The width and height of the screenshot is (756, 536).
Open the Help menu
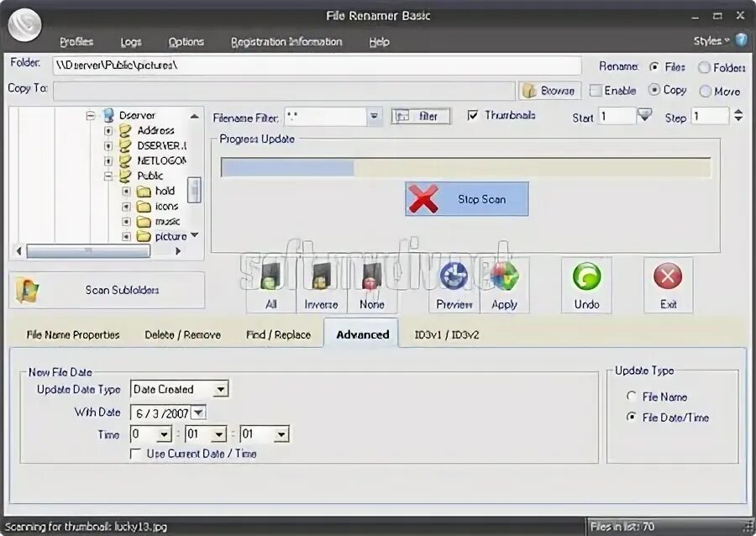379,42
